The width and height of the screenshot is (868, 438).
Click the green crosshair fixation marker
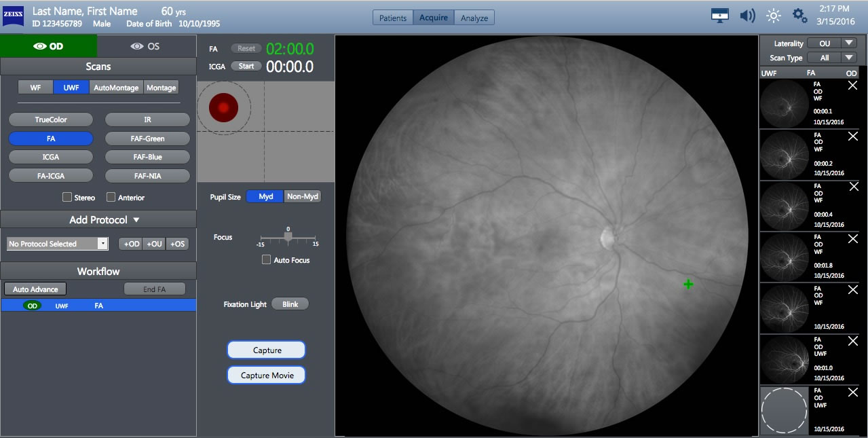pyautogui.click(x=688, y=285)
